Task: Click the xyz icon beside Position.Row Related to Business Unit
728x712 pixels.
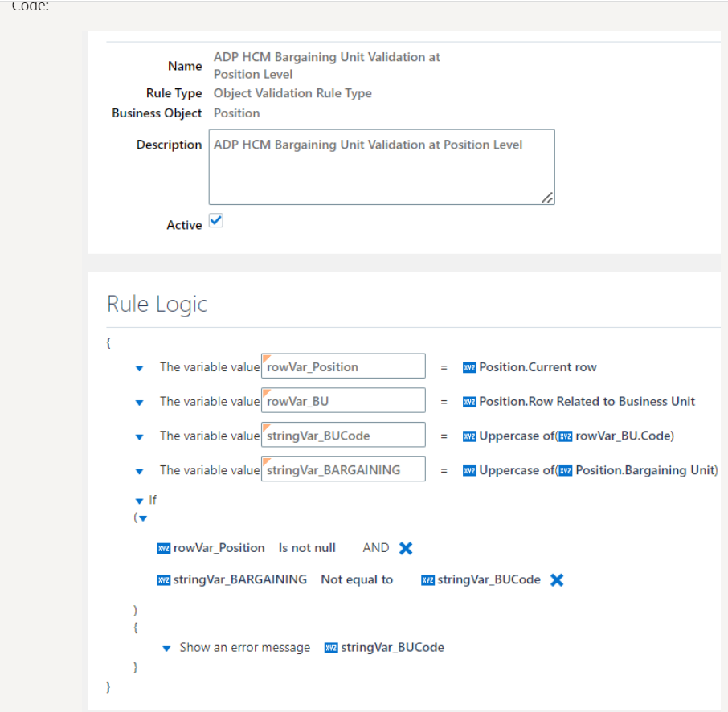Action: [x=469, y=403]
